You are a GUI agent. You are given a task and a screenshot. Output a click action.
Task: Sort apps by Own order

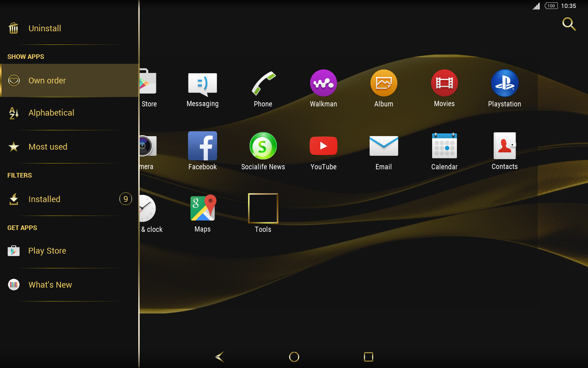coord(69,80)
